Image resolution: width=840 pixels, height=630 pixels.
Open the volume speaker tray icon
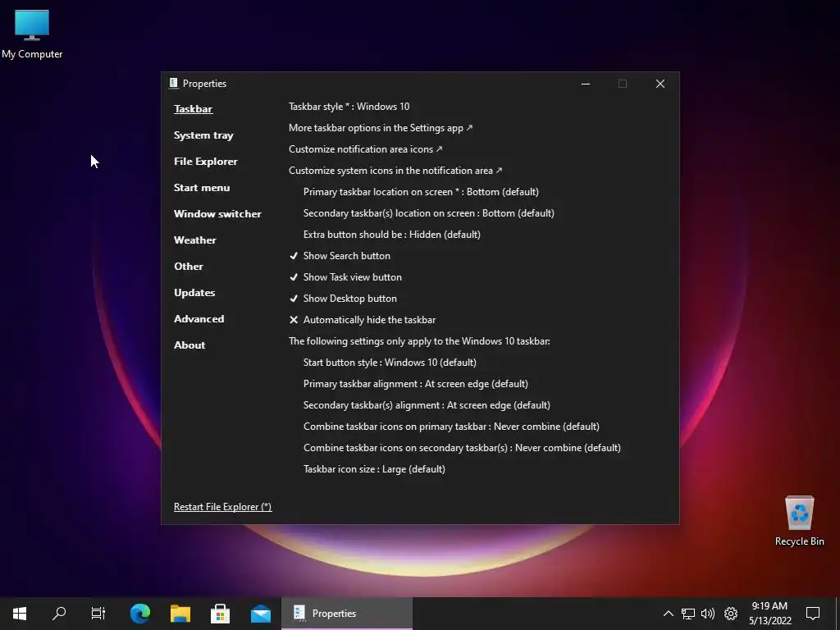click(708, 614)
